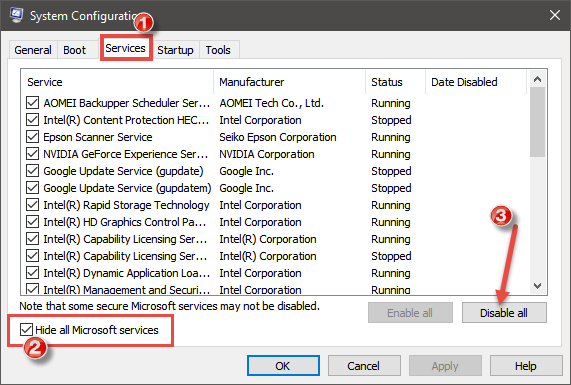This screenshot has height=385, width=571.
Task: Sort by the Service column header
Action: pos(118,82)
